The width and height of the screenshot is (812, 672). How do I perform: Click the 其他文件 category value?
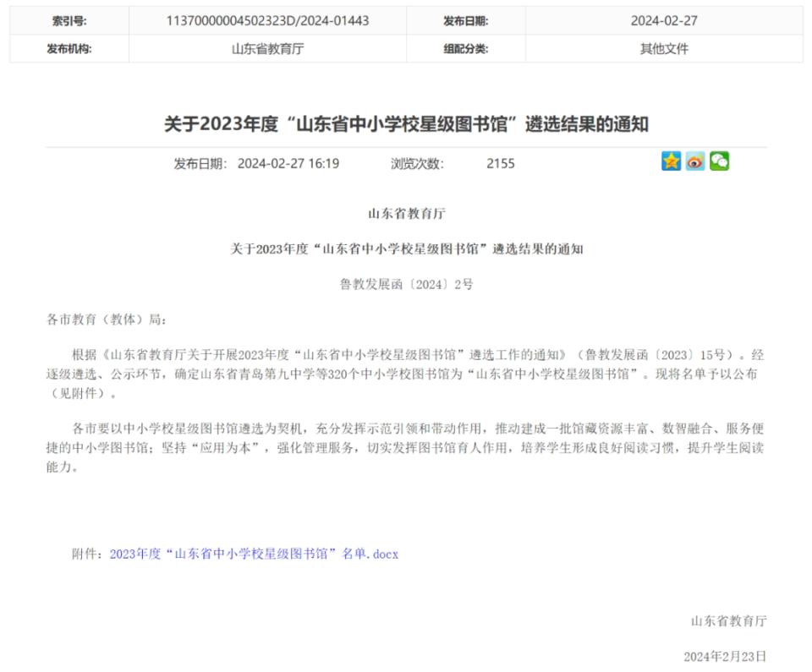pyautogui.click(x=664, y=49)
